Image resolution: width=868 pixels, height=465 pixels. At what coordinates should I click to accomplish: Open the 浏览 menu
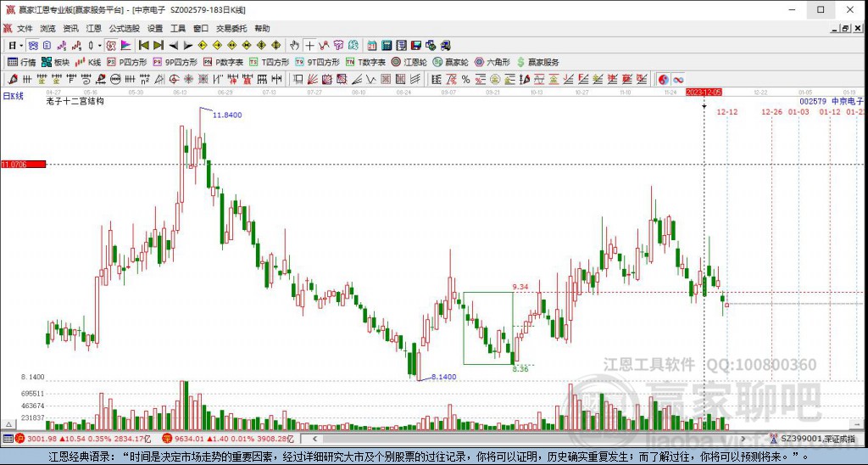pyautogui.click(x=47, y=28)
